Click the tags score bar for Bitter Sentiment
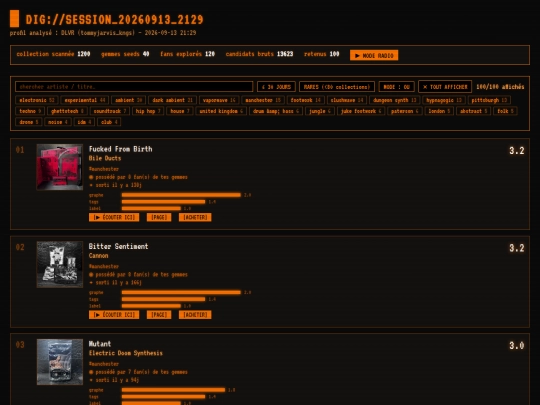Viewport: 540px width, 405px height. 164,299
